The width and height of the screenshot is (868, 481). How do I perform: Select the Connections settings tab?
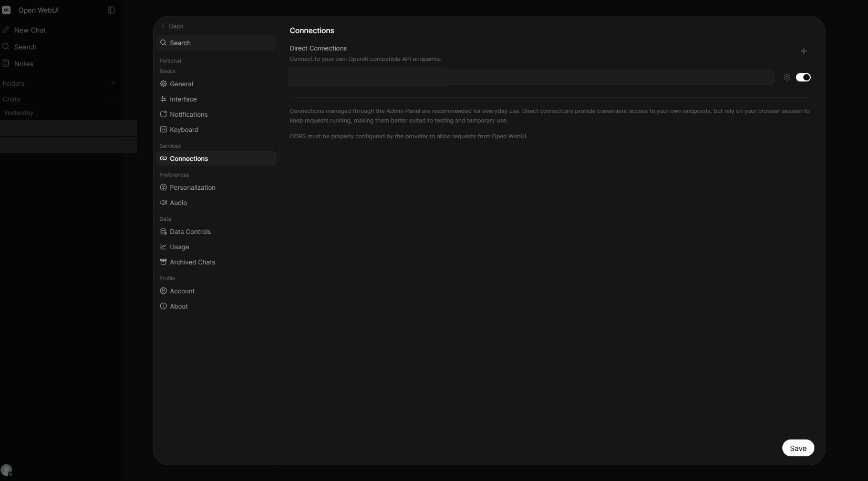pyautogui.click(x=216, y=158)
